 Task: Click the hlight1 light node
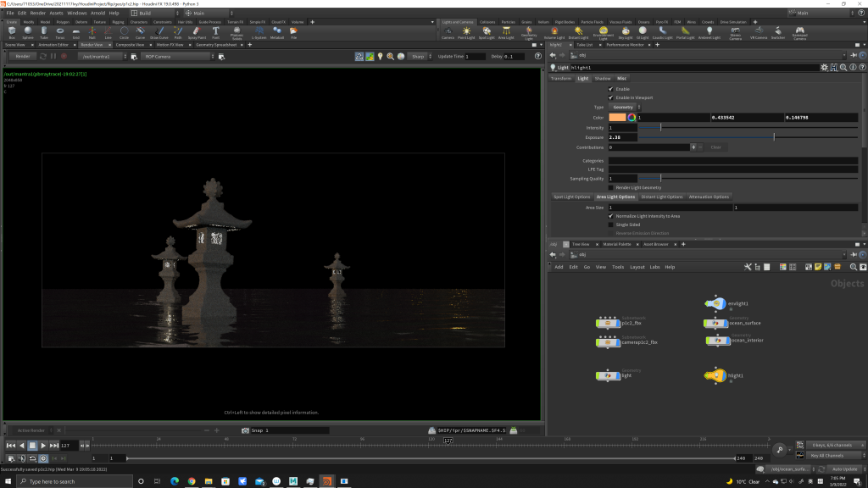716,375
